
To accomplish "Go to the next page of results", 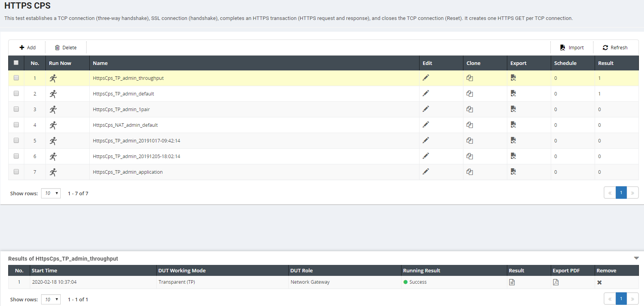I will pyautogui.click(x=633, y=299).
